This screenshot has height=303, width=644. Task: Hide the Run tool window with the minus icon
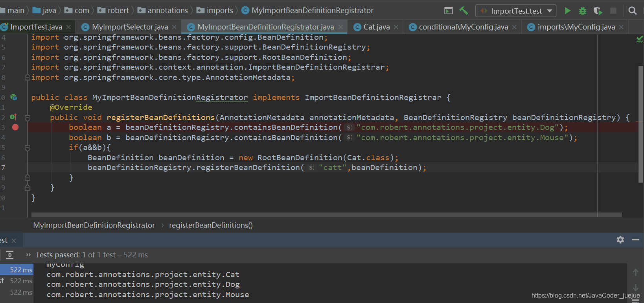click(636, 240)
